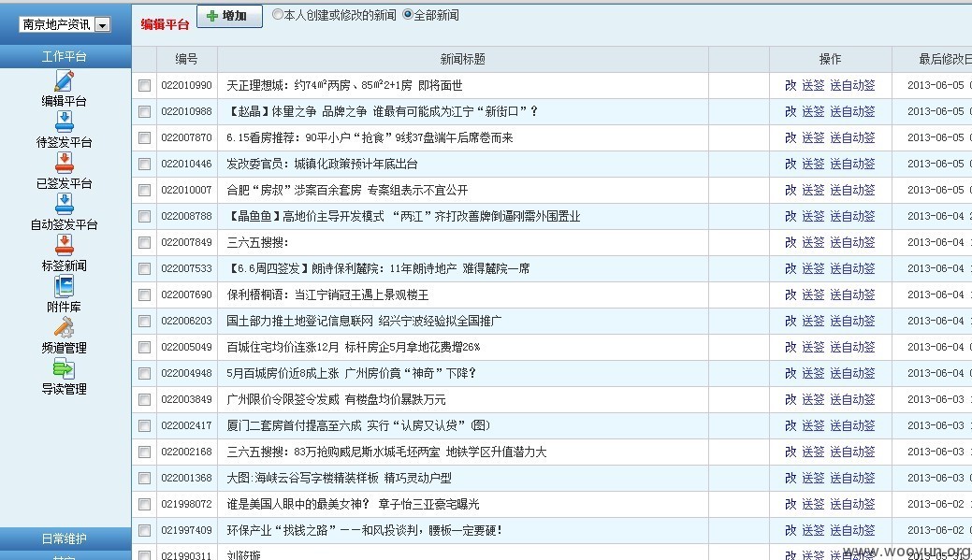Click 送自动签 for news 022008788
This screenshot has width=972, height=560.
[x=852, y=216]
